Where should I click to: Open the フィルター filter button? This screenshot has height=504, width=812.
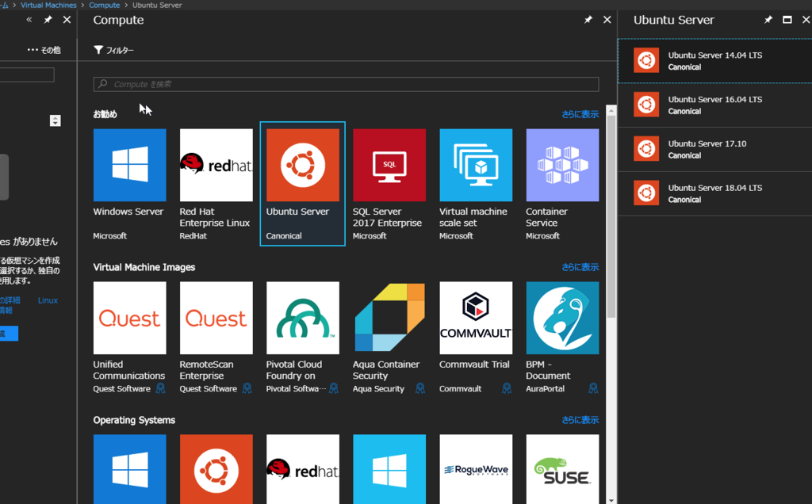coord(113,50)
